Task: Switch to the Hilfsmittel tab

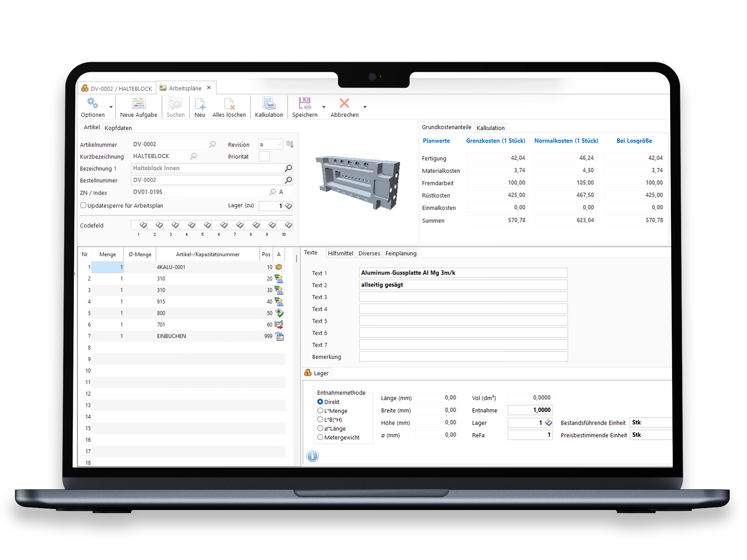Action: [340, 253]
